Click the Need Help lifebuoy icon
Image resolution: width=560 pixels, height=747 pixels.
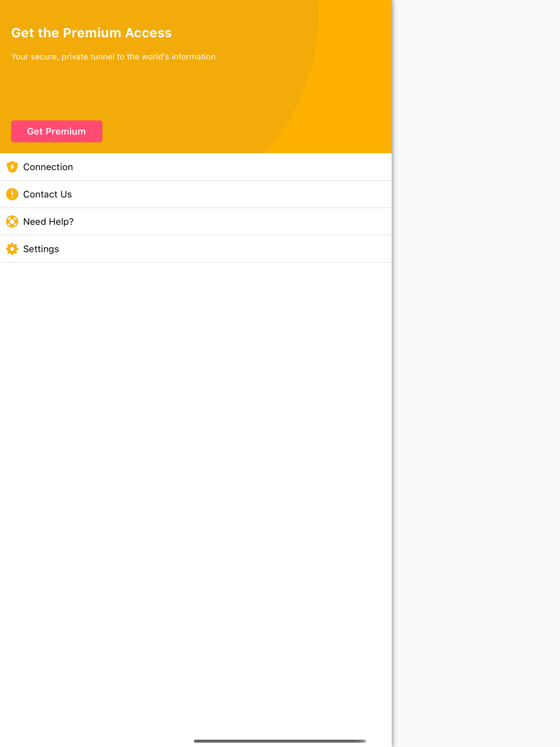coord(12,222)
